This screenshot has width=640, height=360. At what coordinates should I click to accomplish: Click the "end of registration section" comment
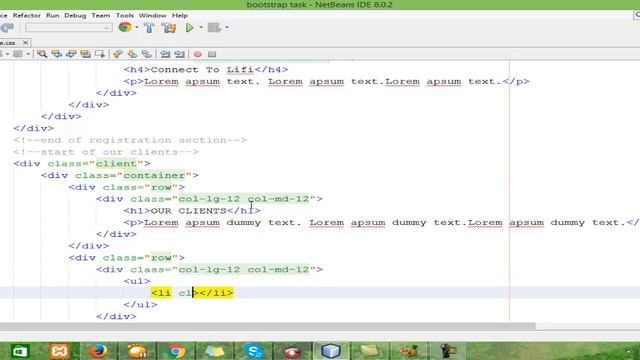click(x=130, y=140)
